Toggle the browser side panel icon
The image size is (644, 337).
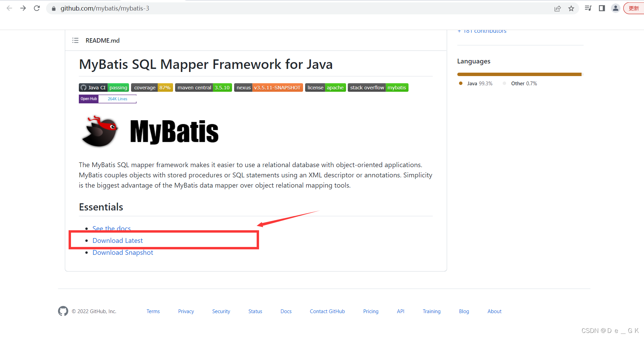[602, 8]
